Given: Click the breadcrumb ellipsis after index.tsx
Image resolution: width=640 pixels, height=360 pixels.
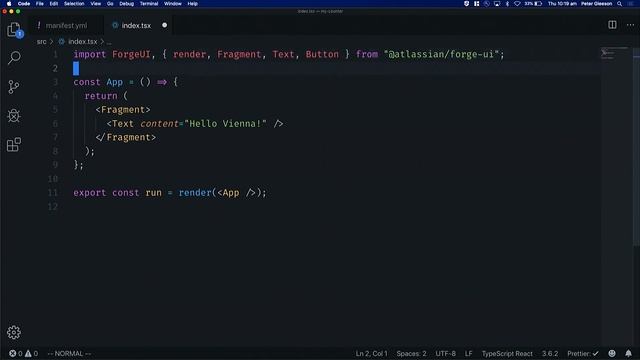Looking at the screenshot, I should click(x=109, y=42).
